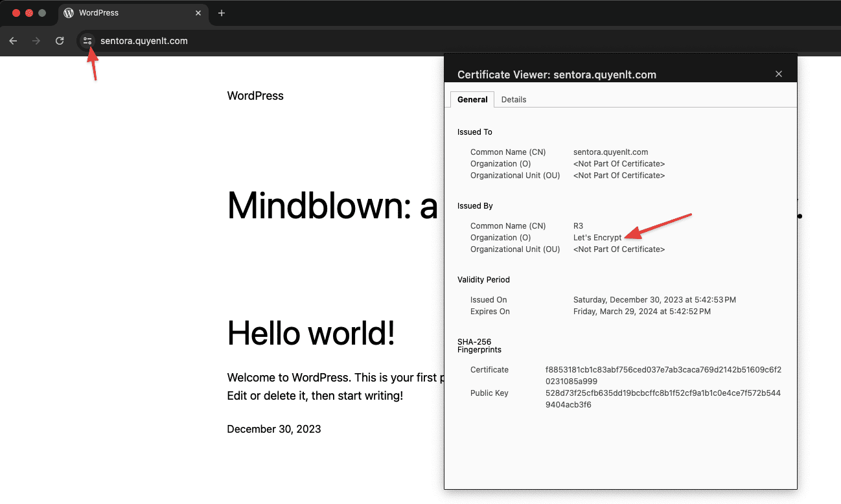Image resolution: width=841 pixels, height=504 pixels.
Task: Reload the current page
Action: pos(60,41)
